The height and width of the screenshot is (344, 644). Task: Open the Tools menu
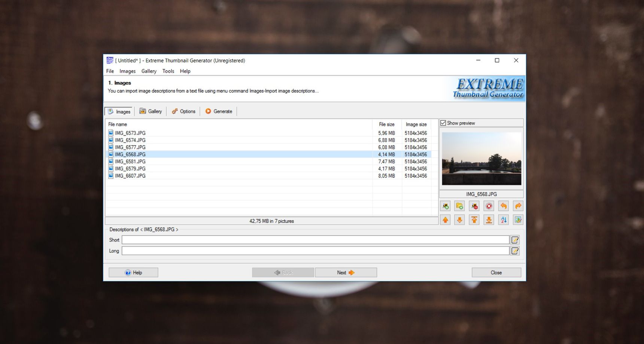pyautogui.click(x=168, y=71)
